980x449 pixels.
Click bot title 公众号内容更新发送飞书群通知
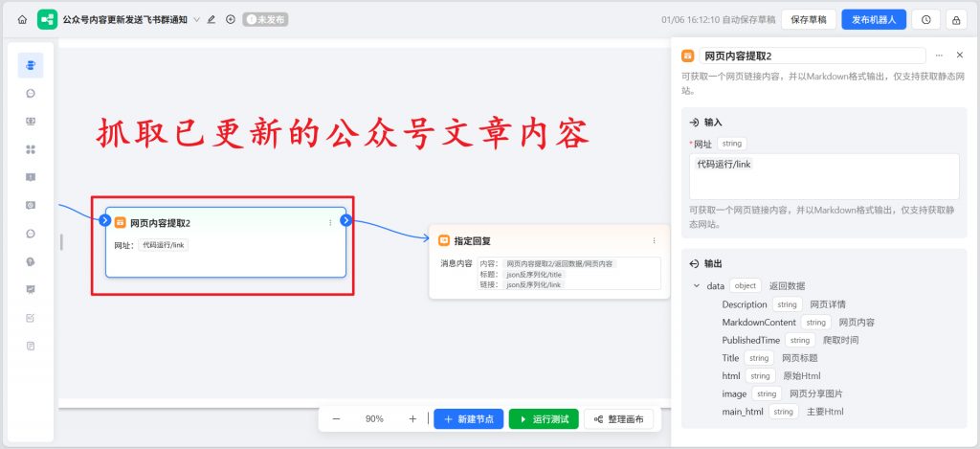point(125,19)
